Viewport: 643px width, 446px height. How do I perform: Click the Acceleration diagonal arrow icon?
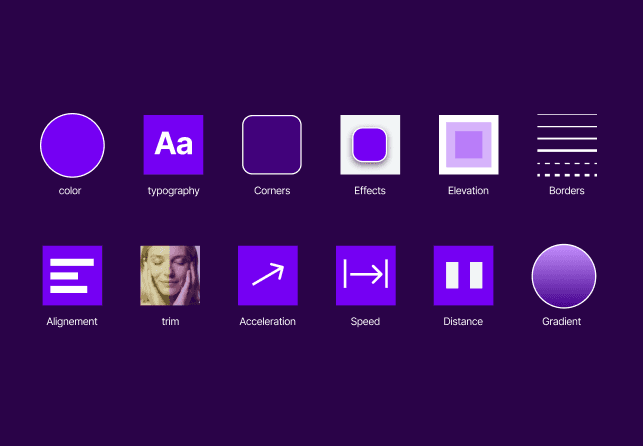[268, 275]
